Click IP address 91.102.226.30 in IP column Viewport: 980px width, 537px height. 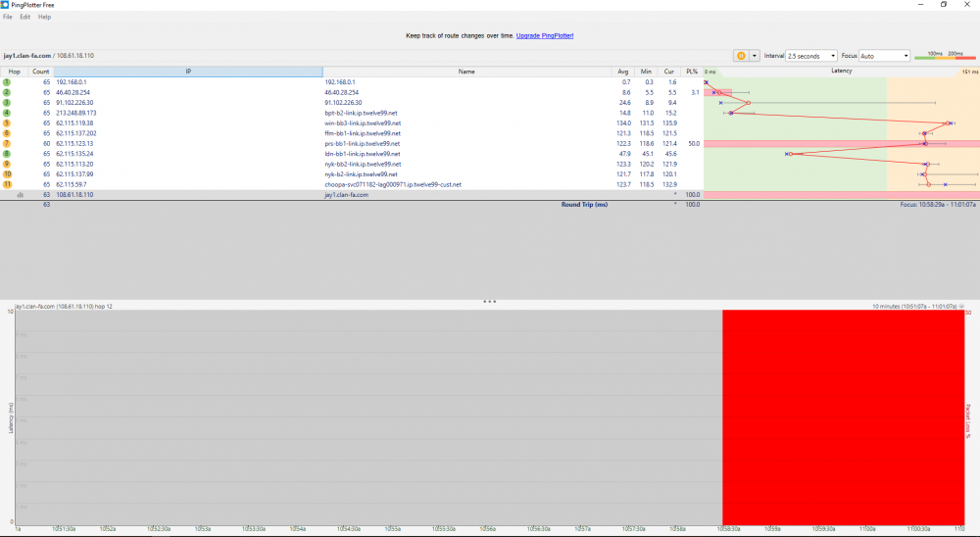pos(75,103)
